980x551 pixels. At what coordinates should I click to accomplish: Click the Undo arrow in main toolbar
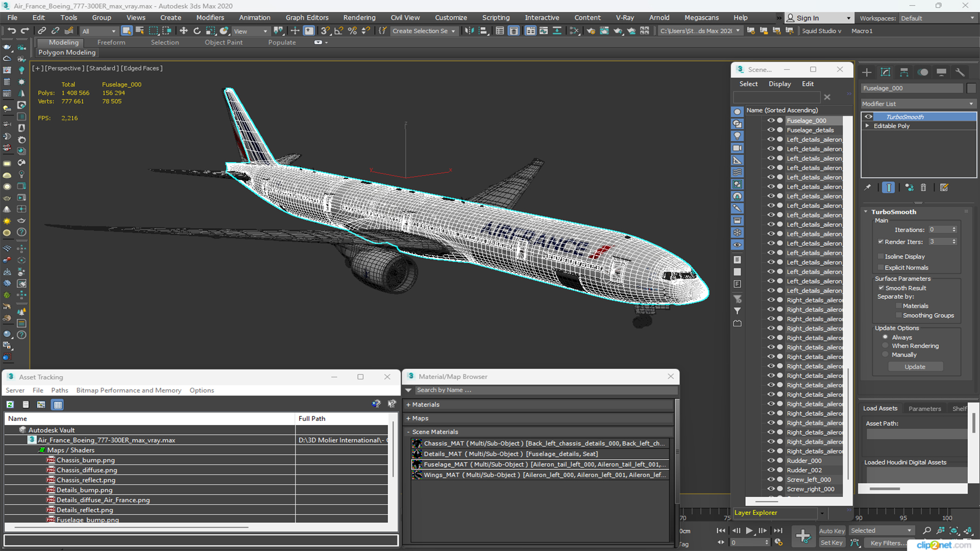(11, 31)
